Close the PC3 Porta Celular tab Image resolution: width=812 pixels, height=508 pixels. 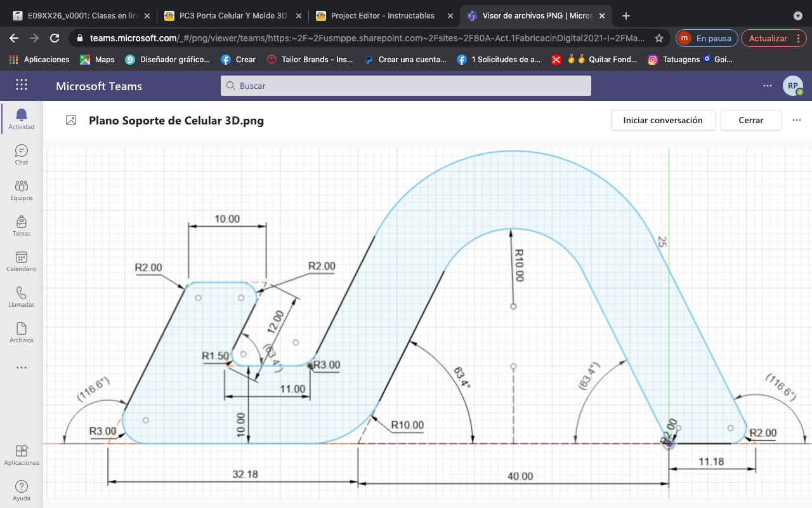[x=299, y=16]
